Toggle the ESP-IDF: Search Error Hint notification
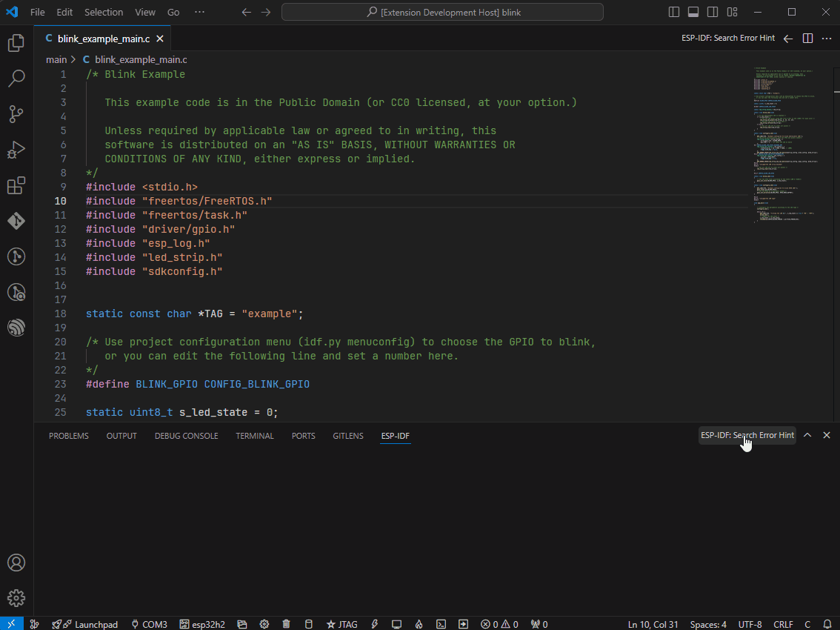840x630 pixels. (747, 436)
